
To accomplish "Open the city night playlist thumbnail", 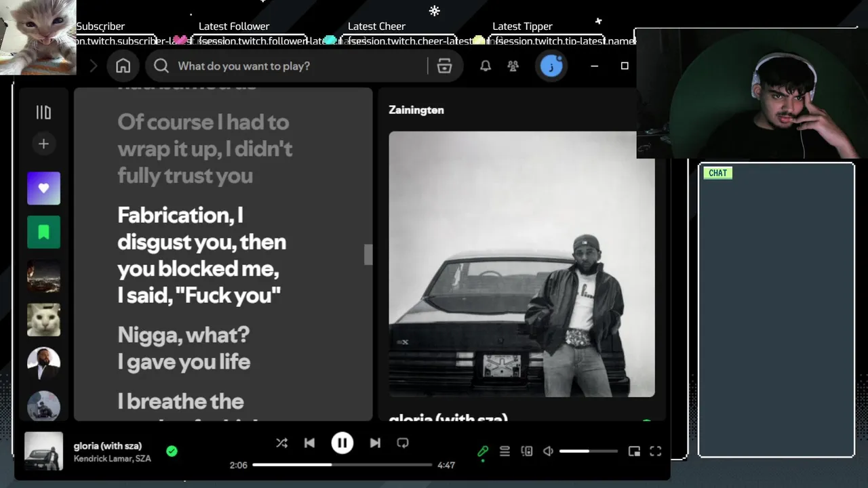I will click(43, 277).
